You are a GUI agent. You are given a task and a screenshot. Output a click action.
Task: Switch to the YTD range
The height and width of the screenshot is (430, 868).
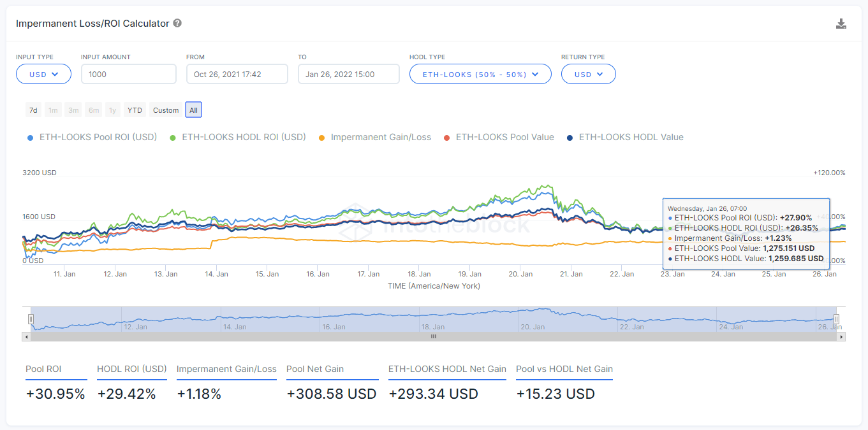(x=135, y=110)
